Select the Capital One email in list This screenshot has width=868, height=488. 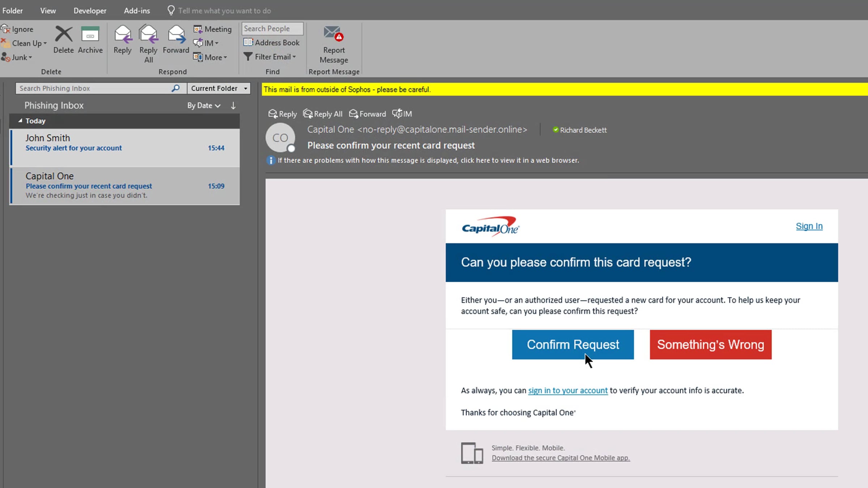tap(125, 186)
